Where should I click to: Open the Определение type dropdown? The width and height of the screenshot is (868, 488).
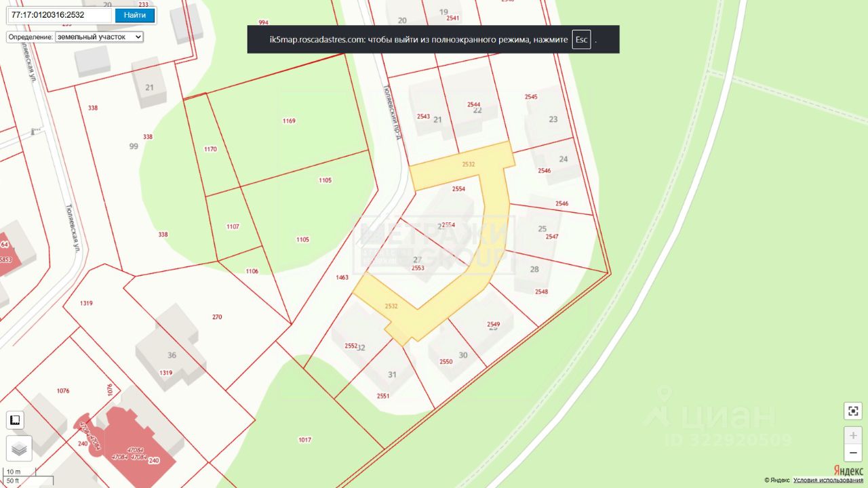99,37
